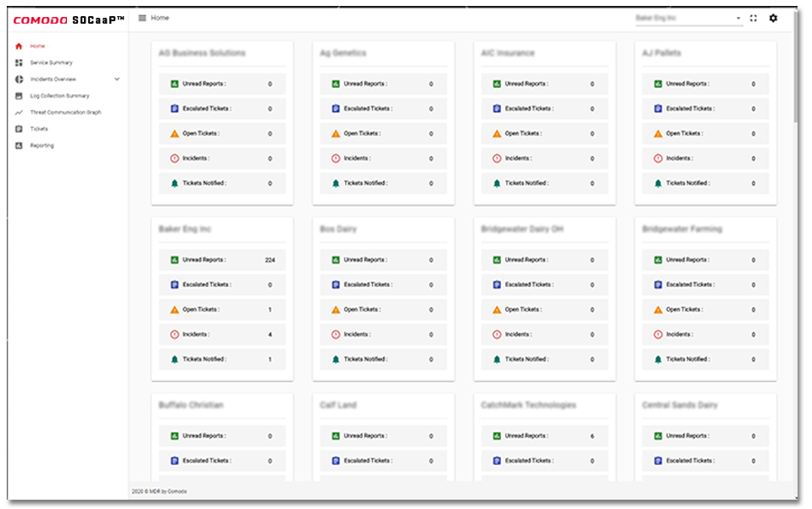
Task: Click the Reporting icon in the sidebar
Action: point(19,146)
